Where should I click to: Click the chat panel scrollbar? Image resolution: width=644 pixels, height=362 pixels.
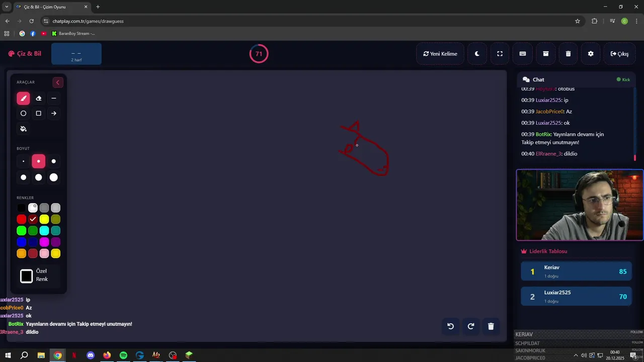click(x=635, y=158)
